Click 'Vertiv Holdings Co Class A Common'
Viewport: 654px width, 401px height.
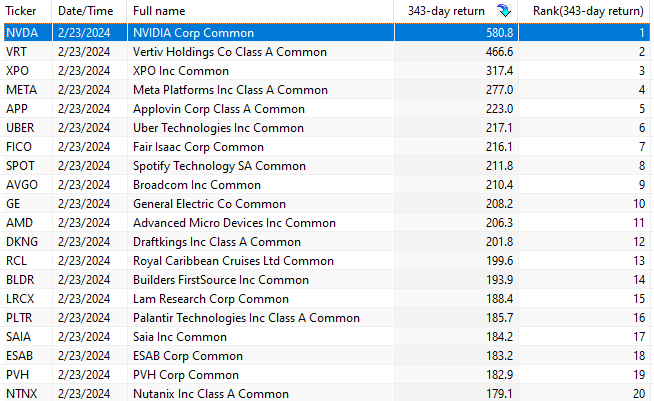pos(230,52)
